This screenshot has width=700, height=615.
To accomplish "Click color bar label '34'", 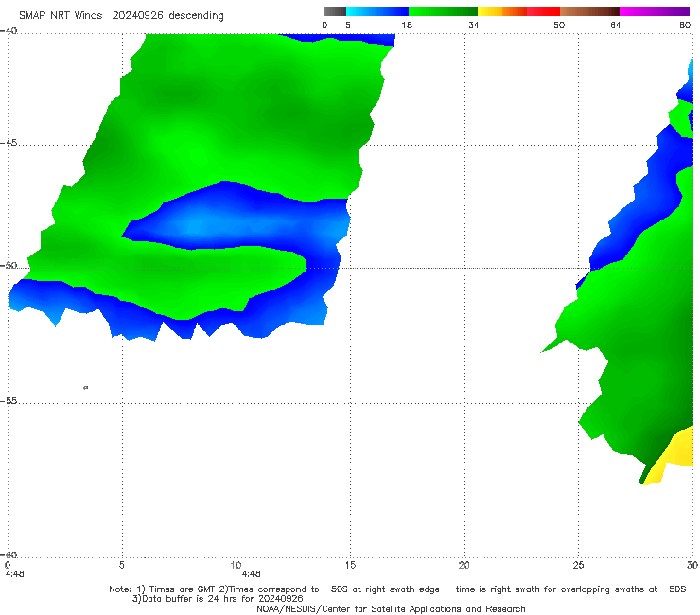I will [474, 26].
